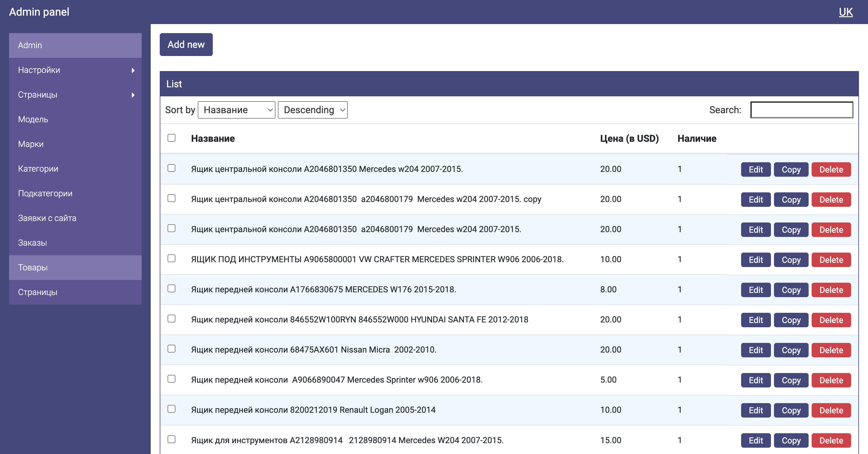
Task: Check the row ending with 2007-2015. copy
Action: click(171, 198)
